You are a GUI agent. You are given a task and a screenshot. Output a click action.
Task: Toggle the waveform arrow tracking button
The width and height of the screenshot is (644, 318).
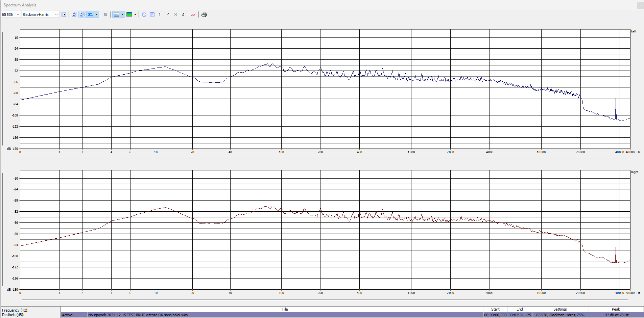pyautogui.click(x=90, y=15)
